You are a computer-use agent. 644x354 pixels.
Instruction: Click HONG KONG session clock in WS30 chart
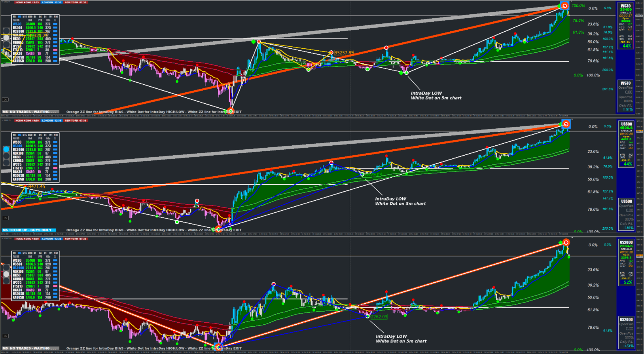tap(27, 2)
